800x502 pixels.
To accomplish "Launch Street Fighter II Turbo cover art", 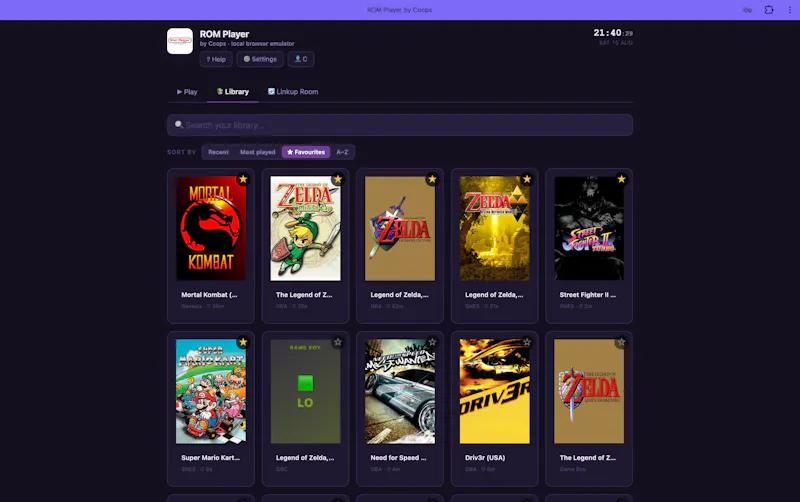I will pyautogui.click(x=589, y=228).
